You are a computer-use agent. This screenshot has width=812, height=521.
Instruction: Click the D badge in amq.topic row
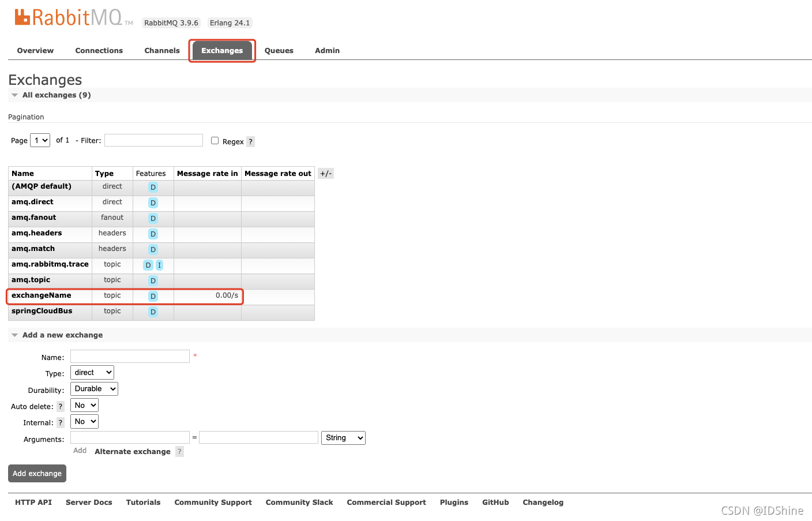coord(153,280)
